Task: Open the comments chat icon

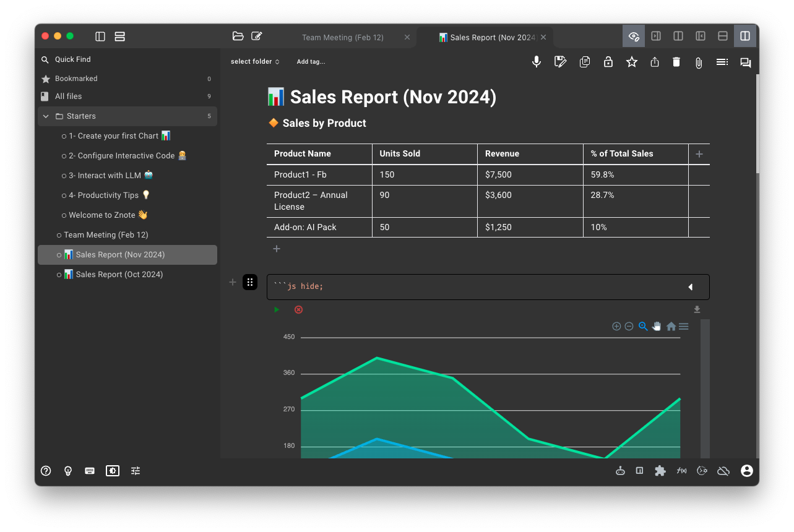Action: 746,62
